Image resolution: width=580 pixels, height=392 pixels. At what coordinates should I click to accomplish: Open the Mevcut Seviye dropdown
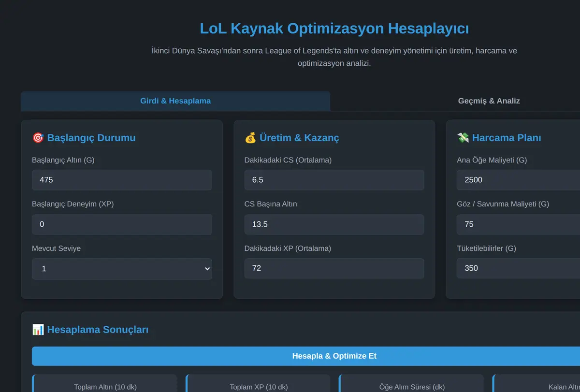point(122,268)
